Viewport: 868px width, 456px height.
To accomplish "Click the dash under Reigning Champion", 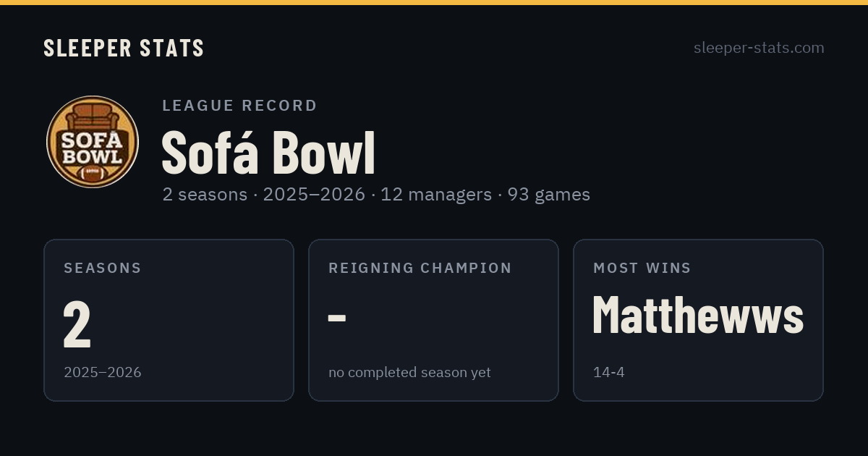I will (337, 317).
